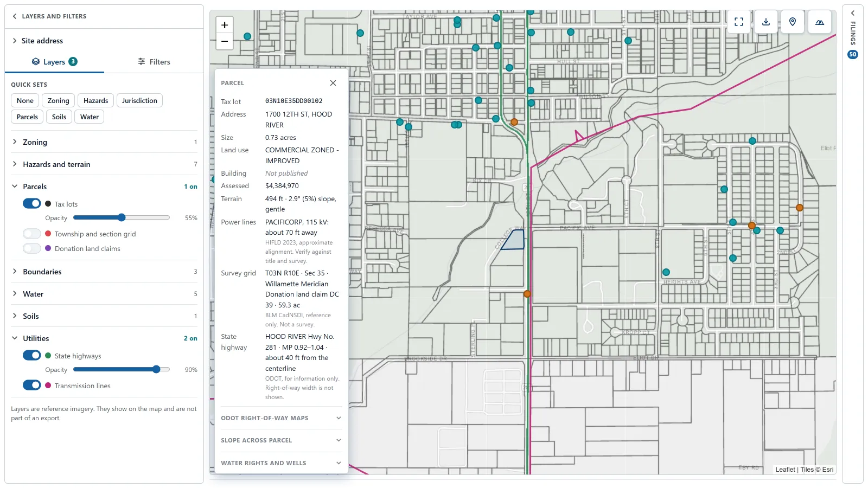Expand Slope Across Parcel section
Screen dimensions: 868x488
click(x=281, y=440)
